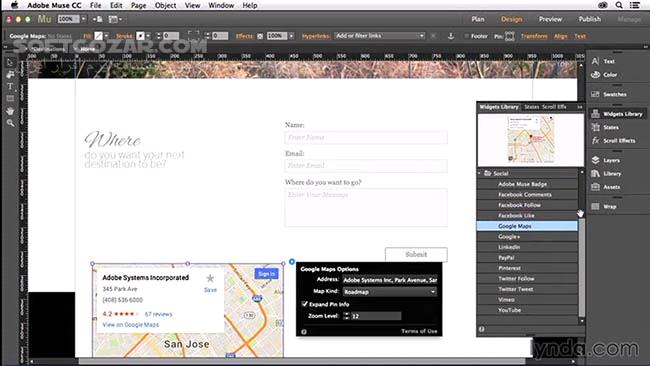The height and width of the screenshot is (366, 650).
Task: Select the Zoom magnifier tool
Action: [x=10, y=123]
